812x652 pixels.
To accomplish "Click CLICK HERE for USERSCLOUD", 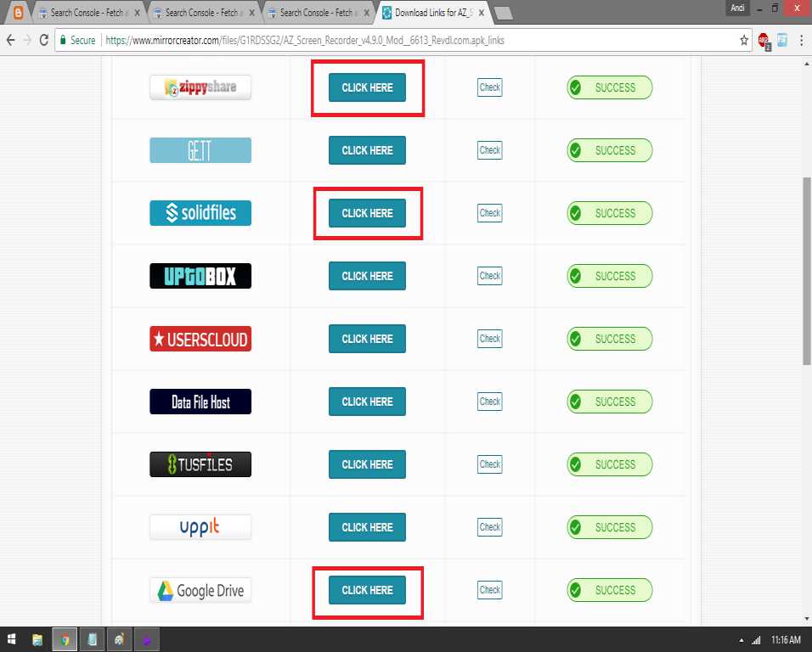I will (x=367, y=339).
